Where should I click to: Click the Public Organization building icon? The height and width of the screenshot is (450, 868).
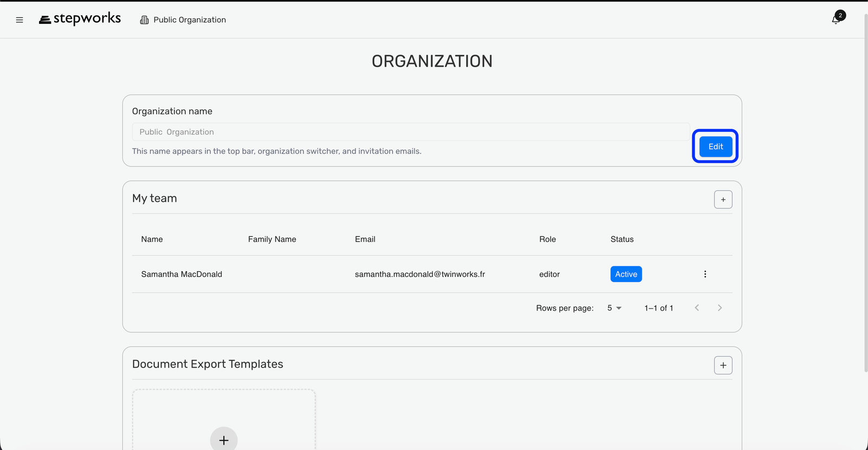point(144,20)
